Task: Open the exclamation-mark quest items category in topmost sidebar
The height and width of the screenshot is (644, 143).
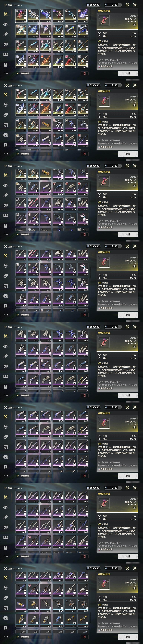Action: (5, 65)
